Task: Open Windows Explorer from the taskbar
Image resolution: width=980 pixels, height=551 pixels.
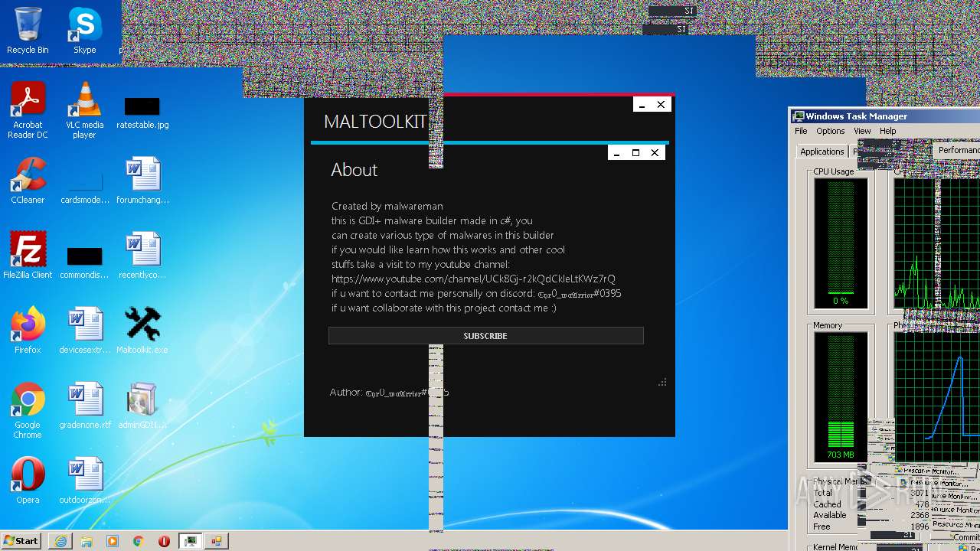Action: tap(87, 541)
